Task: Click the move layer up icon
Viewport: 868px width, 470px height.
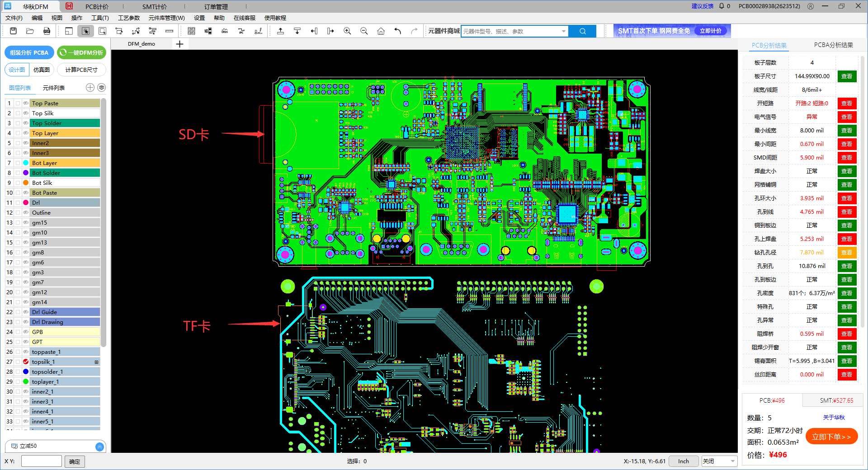Action: tap(280, 31)
